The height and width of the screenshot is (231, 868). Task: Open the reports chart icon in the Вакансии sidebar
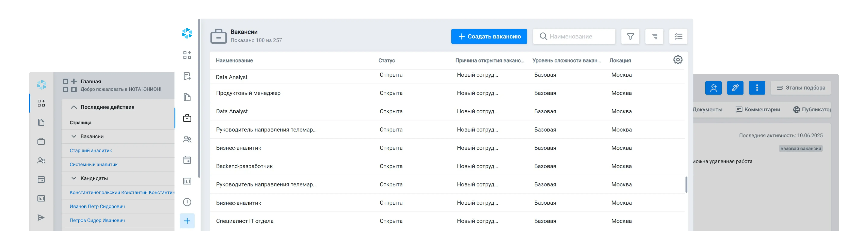click(x=187, y=181)
